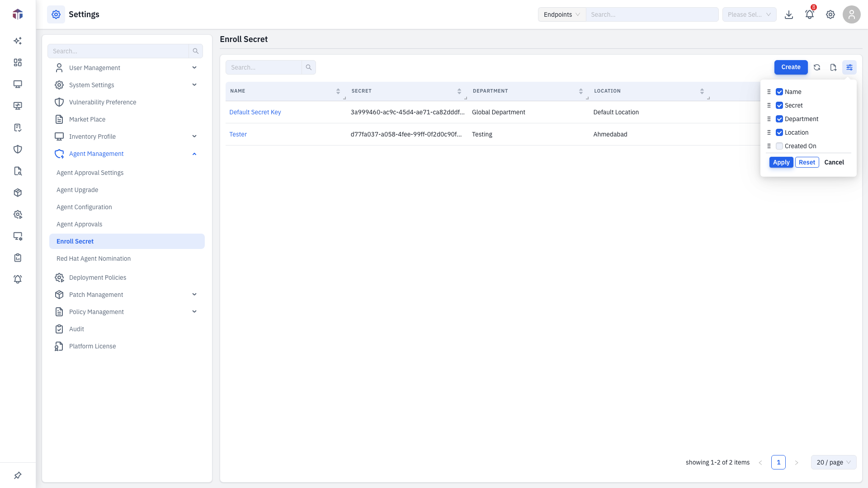Open the gear automation icon in left rail
Viewport: 868px width, 488px height.
click(18, 215)
